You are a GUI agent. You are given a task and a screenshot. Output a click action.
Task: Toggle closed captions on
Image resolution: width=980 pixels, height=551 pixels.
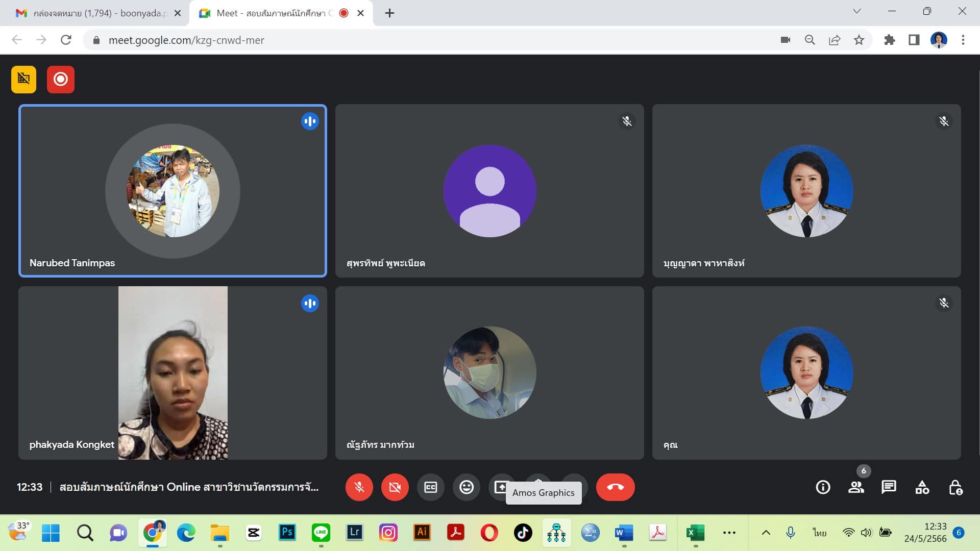coord(430,487)
